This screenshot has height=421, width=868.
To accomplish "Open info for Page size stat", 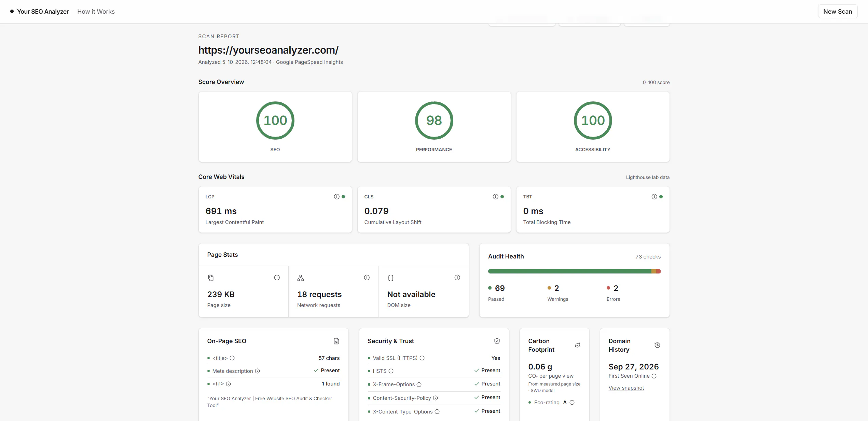I will [x=277, y=278].
